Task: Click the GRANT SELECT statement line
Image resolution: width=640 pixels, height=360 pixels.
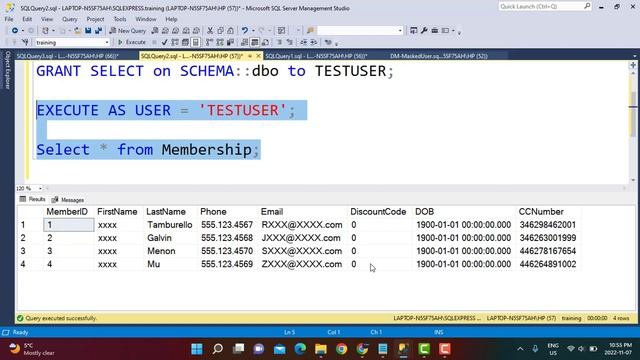Action: (x=215, y=71)
